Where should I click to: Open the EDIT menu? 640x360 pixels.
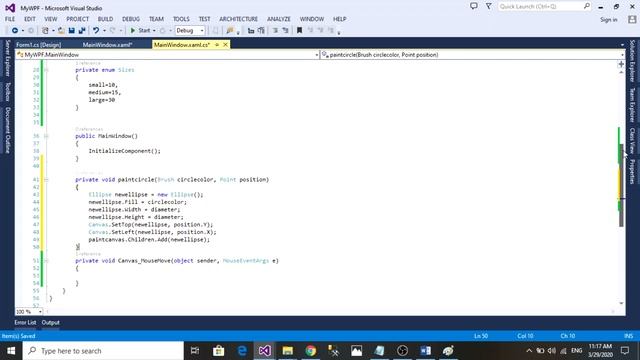pyautogui.click(x=30, y=19)
